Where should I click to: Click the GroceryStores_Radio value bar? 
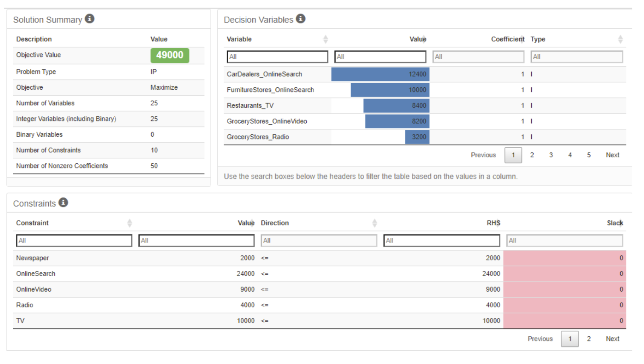coord(417,137)
